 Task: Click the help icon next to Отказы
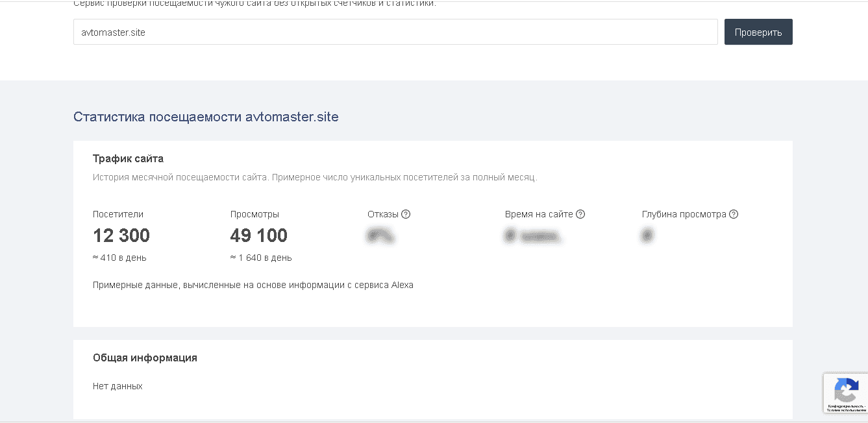(406, 214)
